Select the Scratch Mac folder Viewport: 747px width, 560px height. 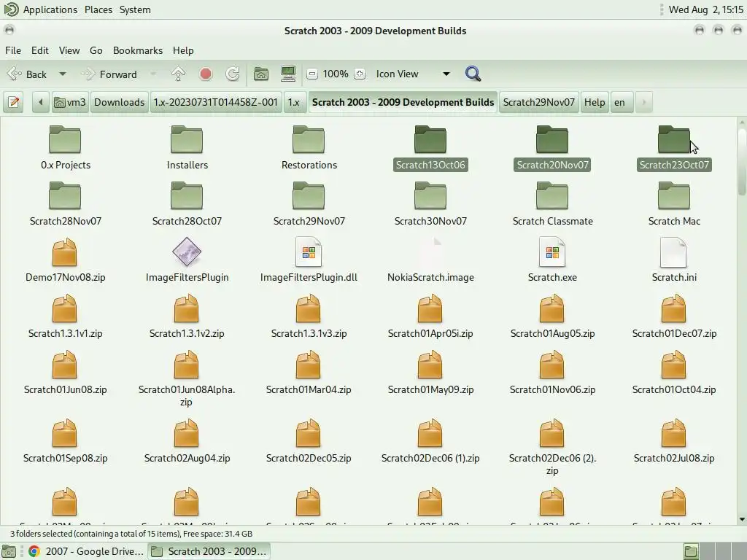(x=674, y=203)
